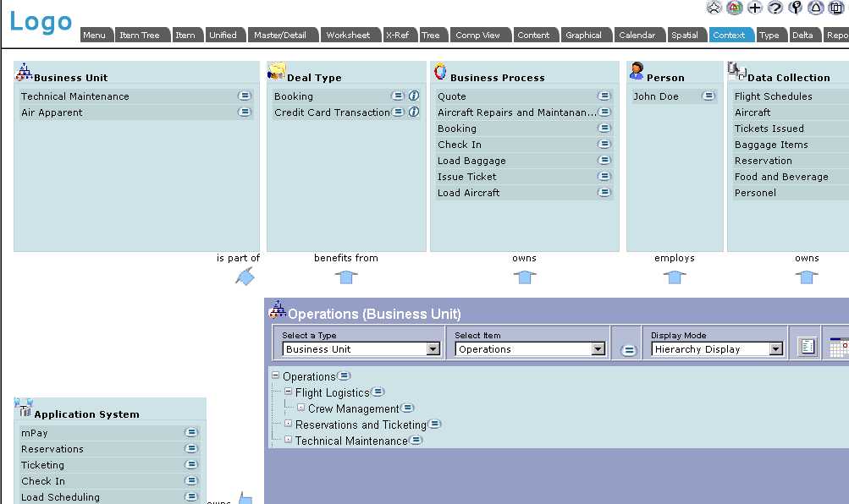Click the plus add icon in top toolbar
The height and width of the screenshot is (504, 849).
point(755,8)
